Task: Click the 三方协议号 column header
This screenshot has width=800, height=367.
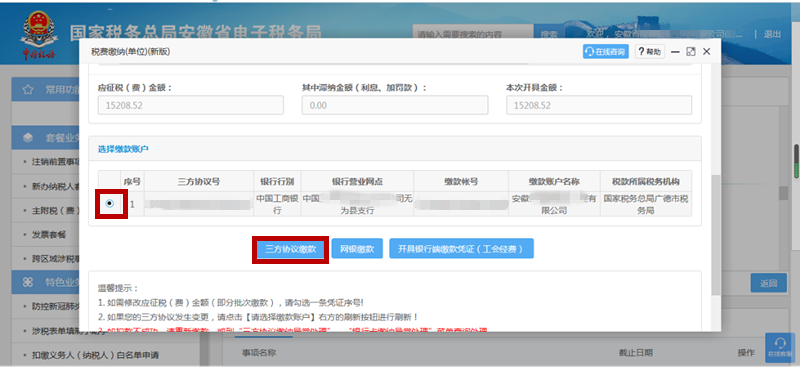Action: click(x=198, y=181)
